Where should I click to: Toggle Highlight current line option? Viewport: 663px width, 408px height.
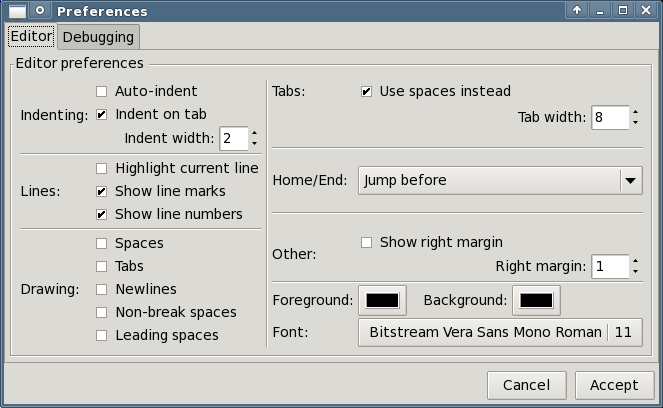click(x=101, y=168)
